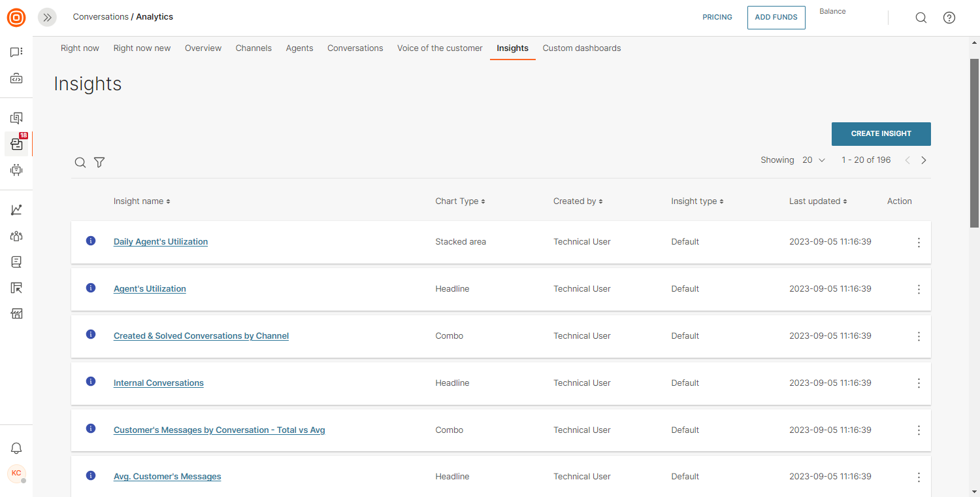Image resolution: width=980 pixels, height=497 pixels.
Task: Click the top-right magnifying glass search icon
Action: click(921, 18)
